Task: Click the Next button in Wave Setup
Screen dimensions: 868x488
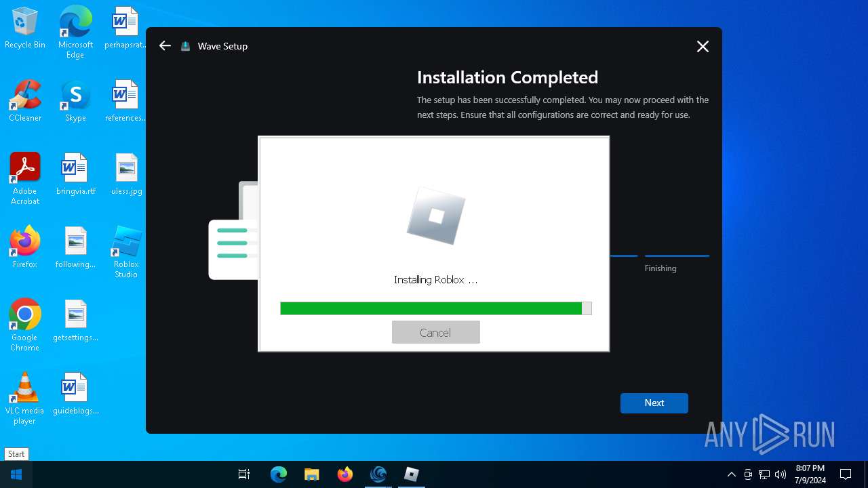Action: [x=654, y=403]
